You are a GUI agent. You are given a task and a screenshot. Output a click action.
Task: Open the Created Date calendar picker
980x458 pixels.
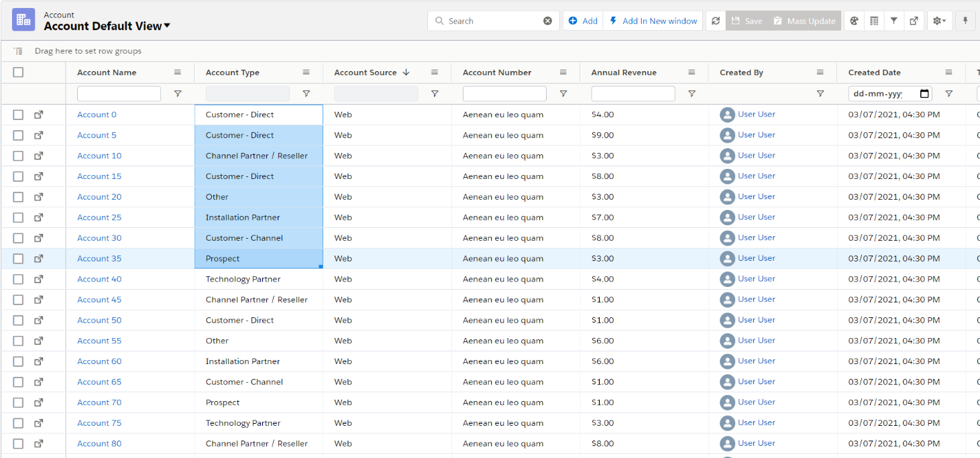[924, 94]
